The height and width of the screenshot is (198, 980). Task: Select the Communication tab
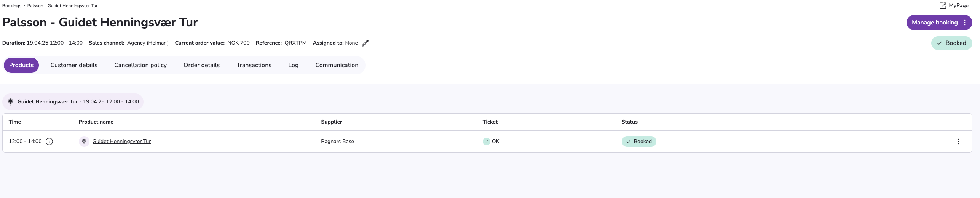[337, 65]
